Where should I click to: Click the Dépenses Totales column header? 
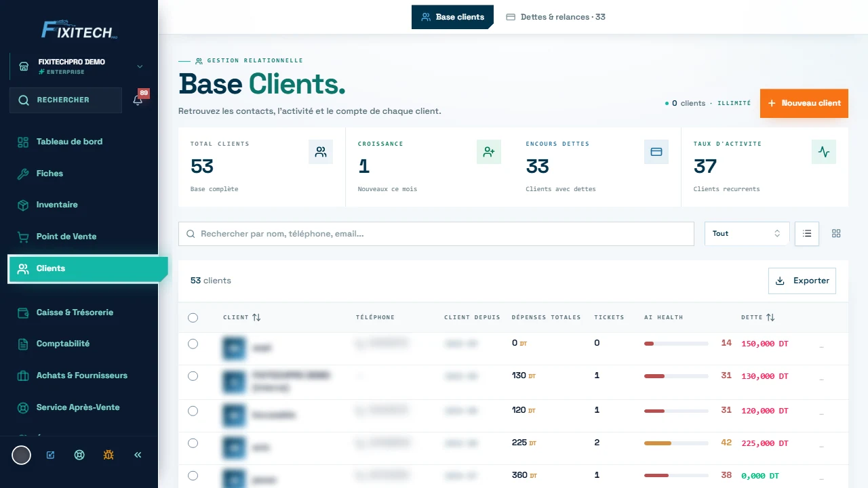click(546, 317)
